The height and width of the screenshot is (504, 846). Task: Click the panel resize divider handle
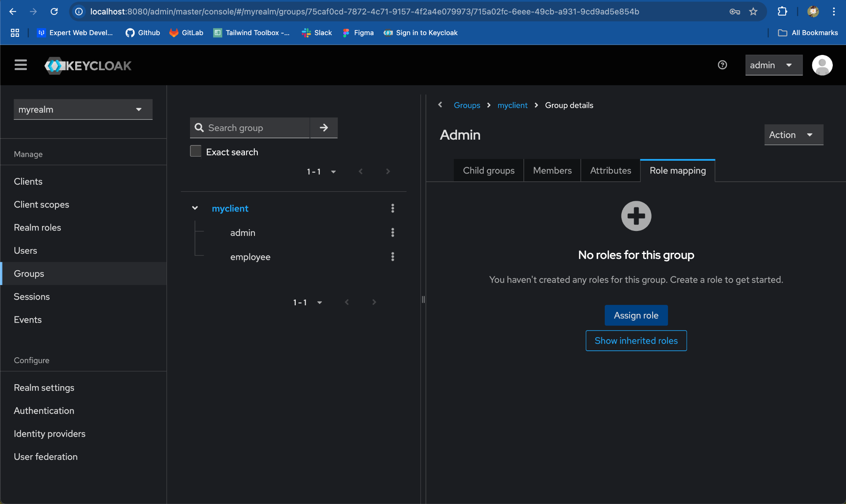pyautogui.click(x=423, y=300)
